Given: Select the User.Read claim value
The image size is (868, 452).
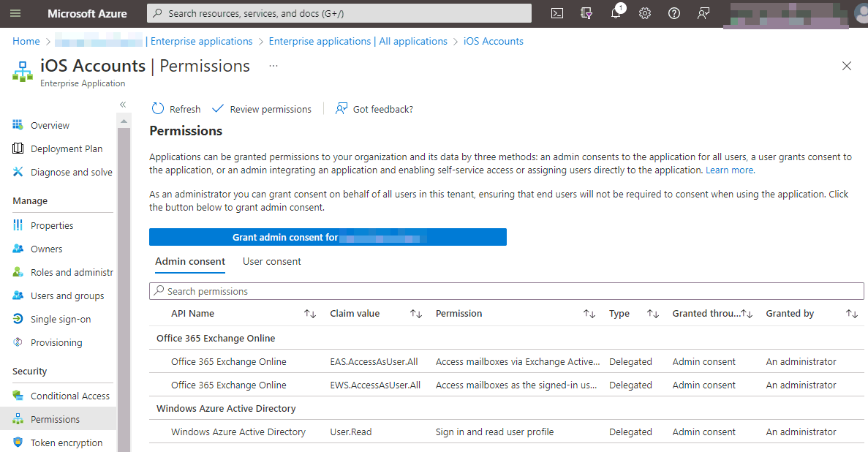Looking at the screenshot, I should (x=351, y=432).
